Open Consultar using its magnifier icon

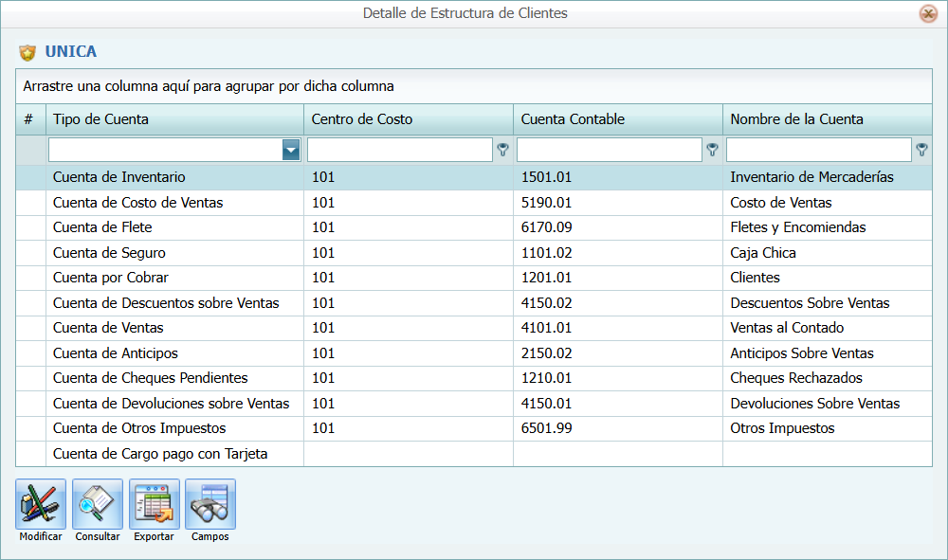coord(97,503)
